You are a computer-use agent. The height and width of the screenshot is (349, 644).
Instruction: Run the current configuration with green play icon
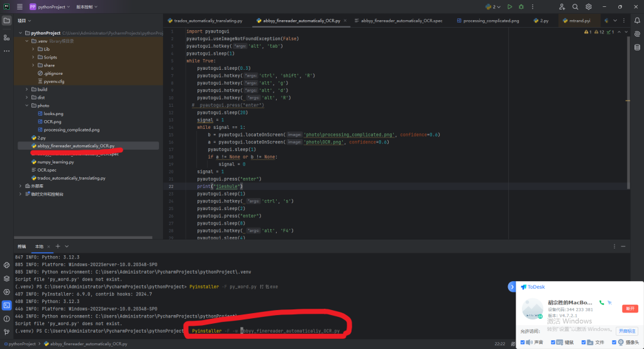click(509, 7)
